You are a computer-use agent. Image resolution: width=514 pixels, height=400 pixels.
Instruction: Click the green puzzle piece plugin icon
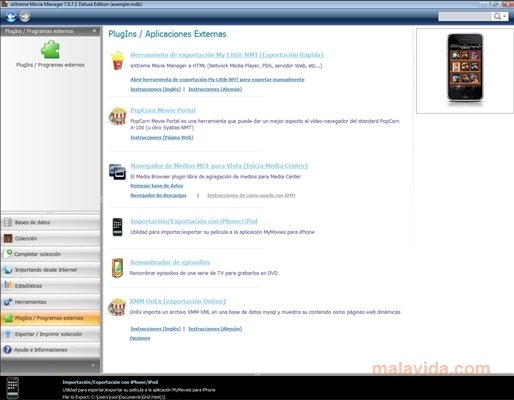pyautogui.click(x=50, y=49)
